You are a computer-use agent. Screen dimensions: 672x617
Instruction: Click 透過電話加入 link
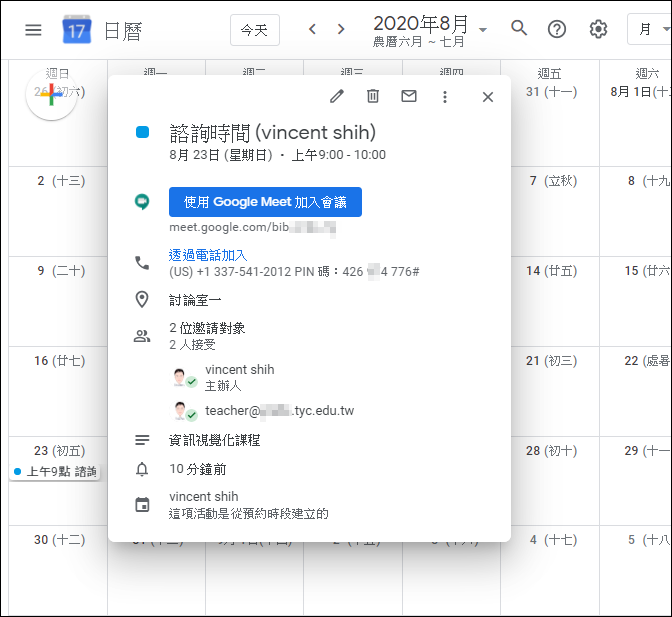pyautogui.click(x=208, y=255)
